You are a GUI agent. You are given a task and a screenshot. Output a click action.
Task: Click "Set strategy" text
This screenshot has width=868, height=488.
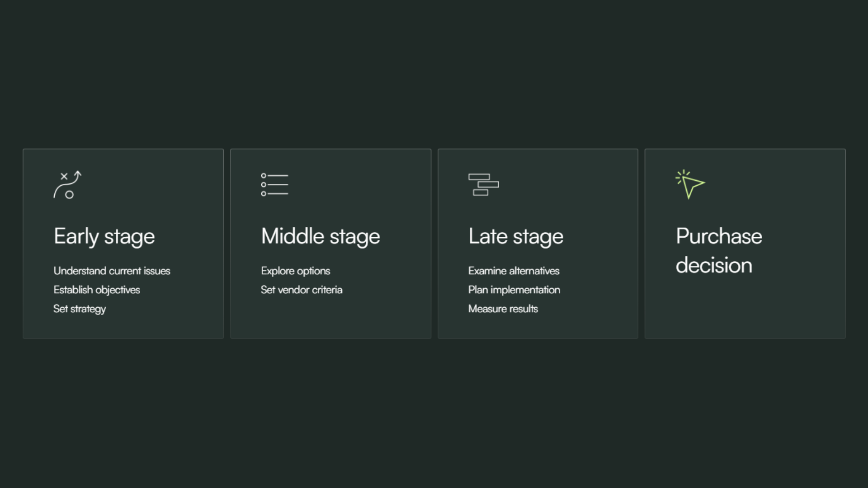tap(80, 309)
